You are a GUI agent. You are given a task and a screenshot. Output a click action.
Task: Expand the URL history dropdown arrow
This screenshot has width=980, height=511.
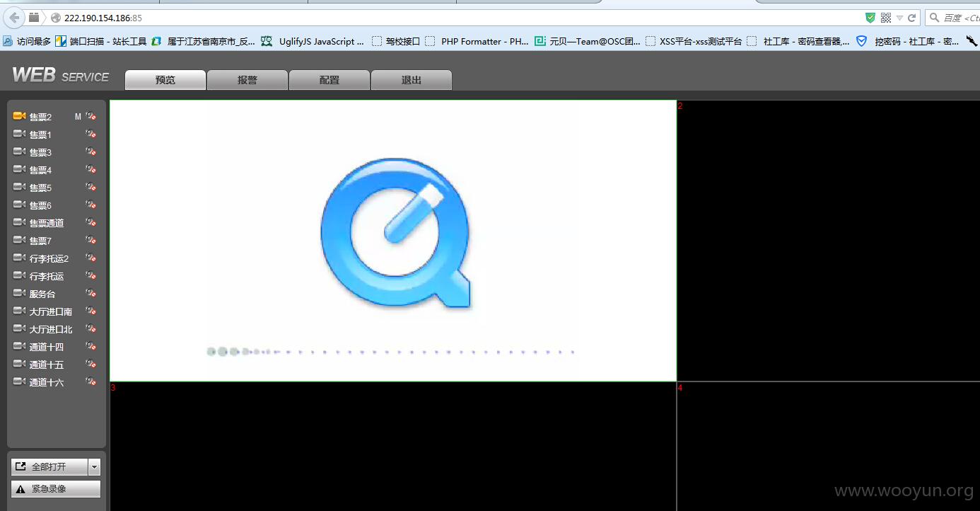pyautogui.click(x=899, y=18)
